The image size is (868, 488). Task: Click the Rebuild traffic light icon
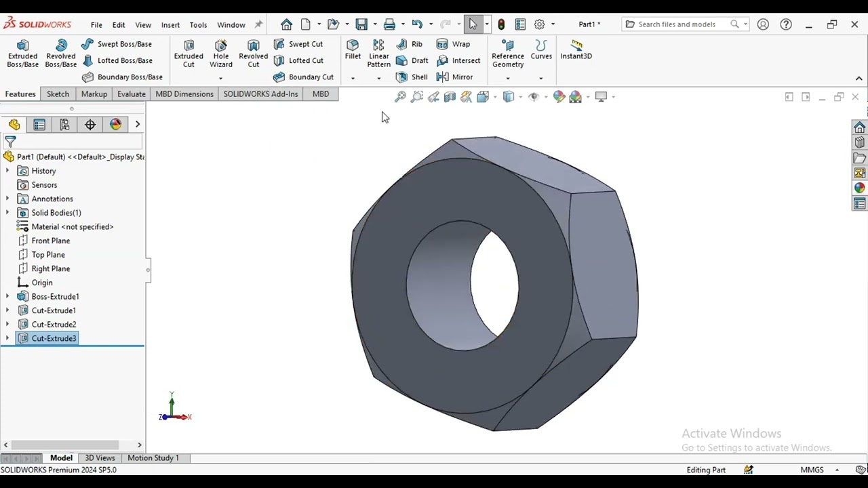coord(501,24)
